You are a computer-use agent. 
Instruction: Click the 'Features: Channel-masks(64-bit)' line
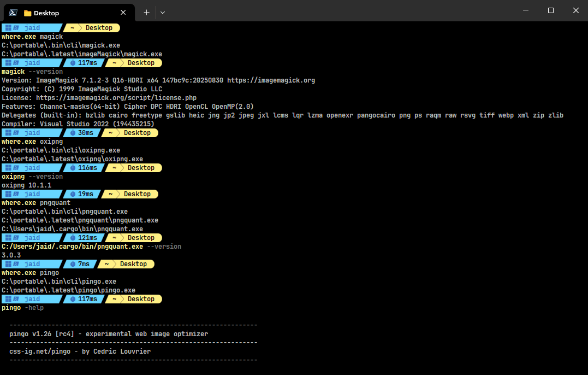128,107
